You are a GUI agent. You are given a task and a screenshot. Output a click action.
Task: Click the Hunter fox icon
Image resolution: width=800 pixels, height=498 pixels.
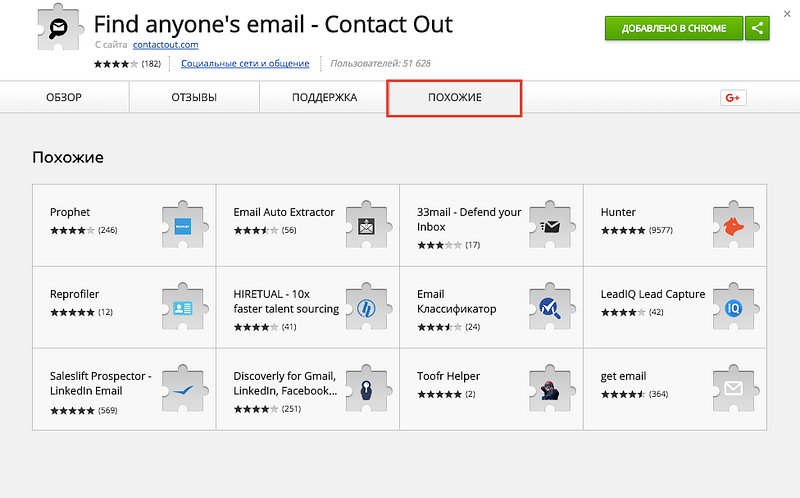pyautogui.click(x=736, y=225)
